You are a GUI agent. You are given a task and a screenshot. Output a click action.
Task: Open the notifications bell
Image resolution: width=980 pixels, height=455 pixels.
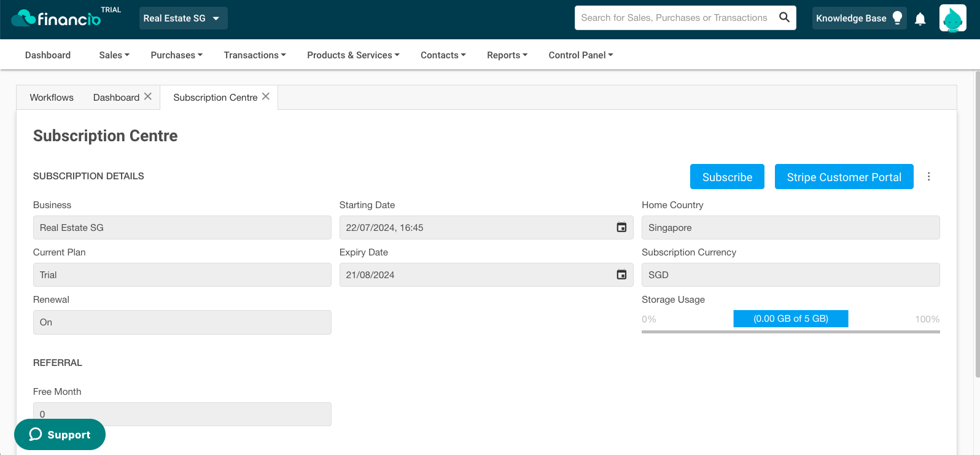coord(920,19)
